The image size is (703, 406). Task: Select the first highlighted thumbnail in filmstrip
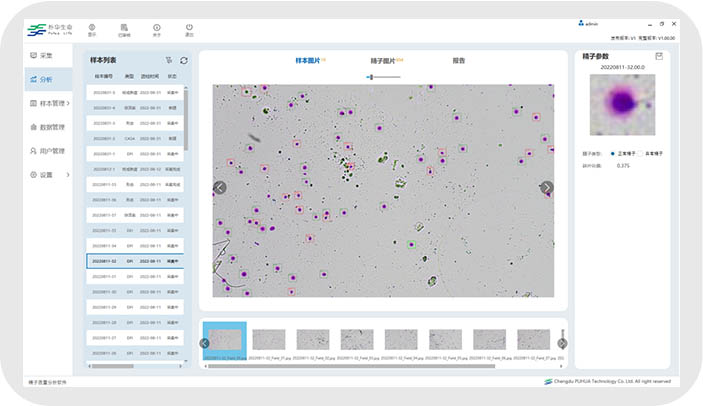[x=225, y=339]
